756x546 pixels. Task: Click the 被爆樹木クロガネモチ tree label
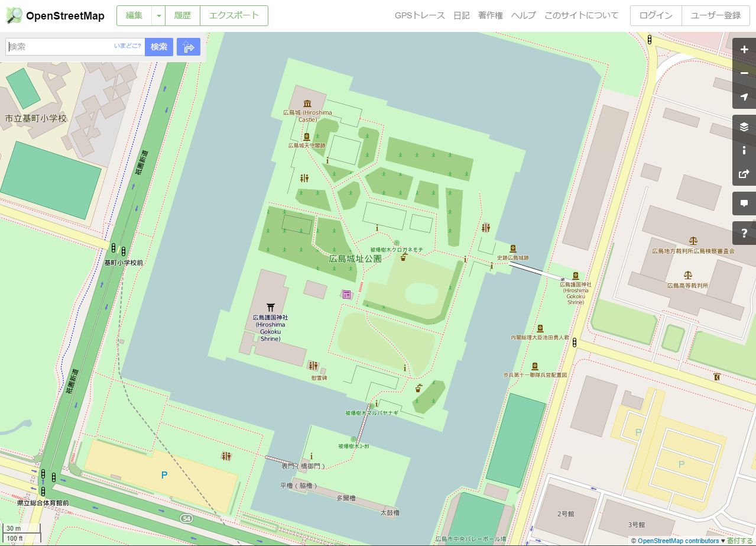click(397, 250)
